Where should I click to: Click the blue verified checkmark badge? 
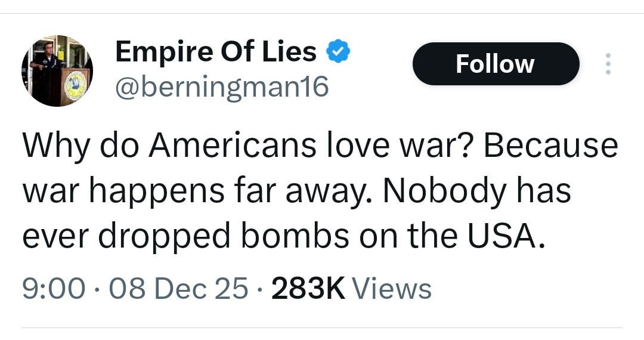338,51
